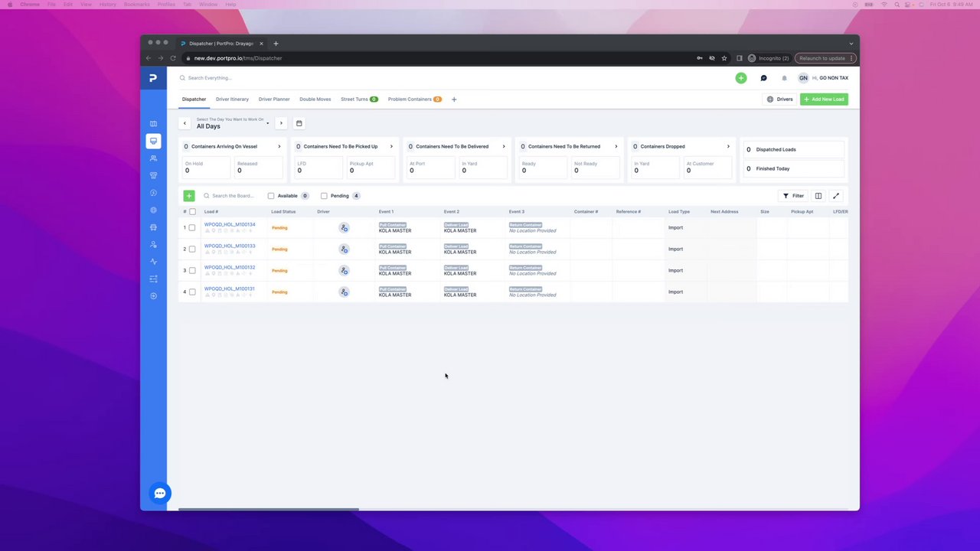Go to the previous day arrow
This screenshot has width=980, height=551.
coord(185,123)
